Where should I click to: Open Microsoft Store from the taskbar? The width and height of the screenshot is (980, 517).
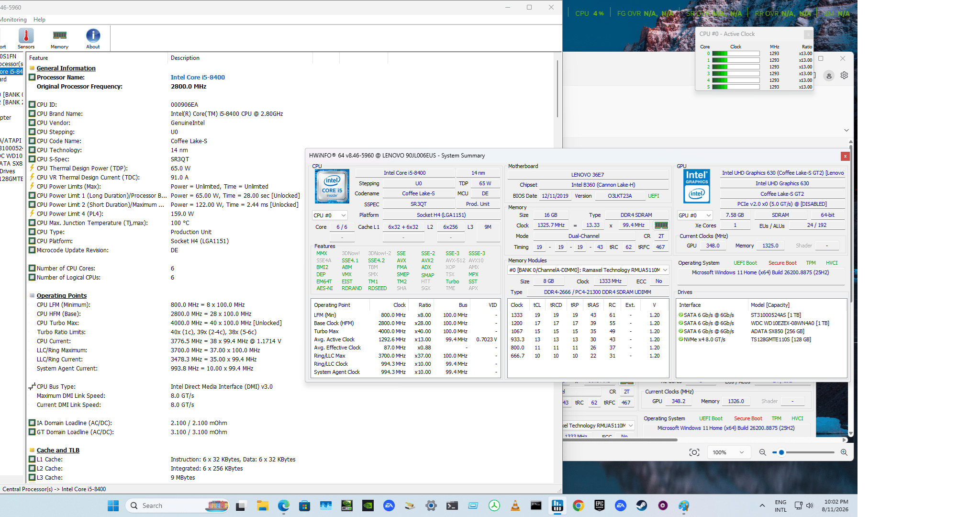click(304, 506)
